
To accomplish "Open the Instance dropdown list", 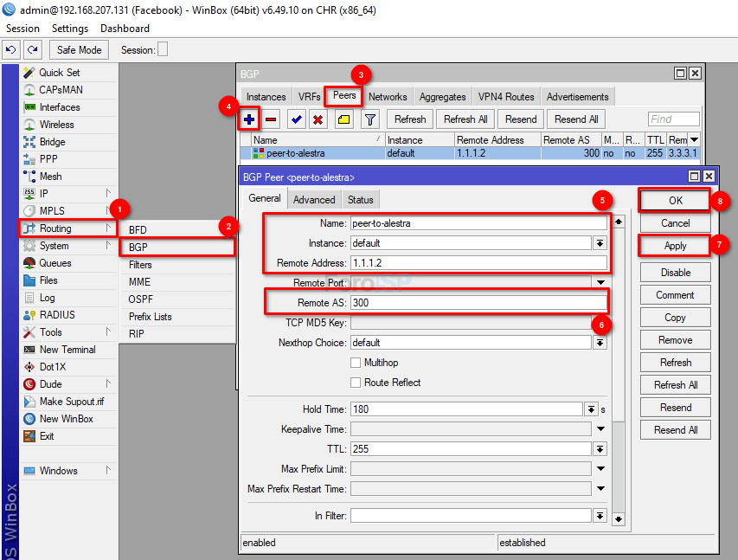I will click(600, 243).
